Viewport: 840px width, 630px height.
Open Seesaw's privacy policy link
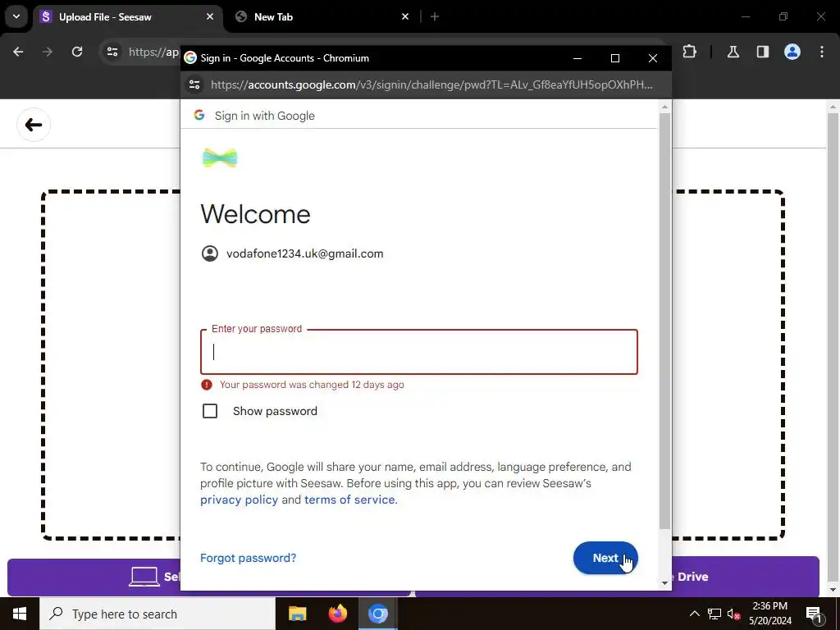[239, 500]
